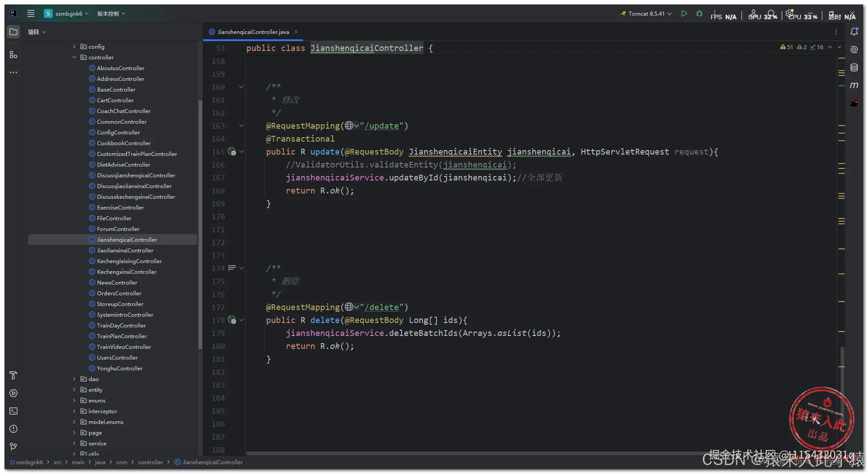Open the main hamburger menu
This screenshot has height=474, width=868.
pyautogui.click(x=31, y=13)
